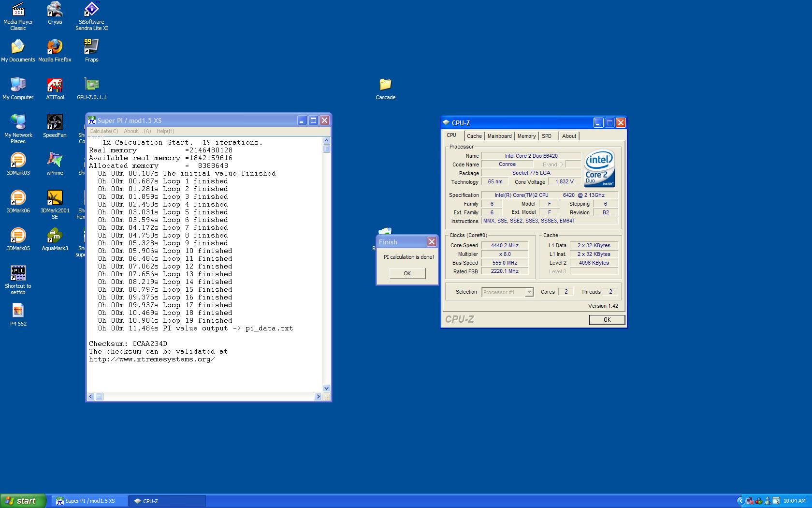Click the Super PI horizontal scroll left arrow
812x508 pixels.
click(x=91, y=397)
